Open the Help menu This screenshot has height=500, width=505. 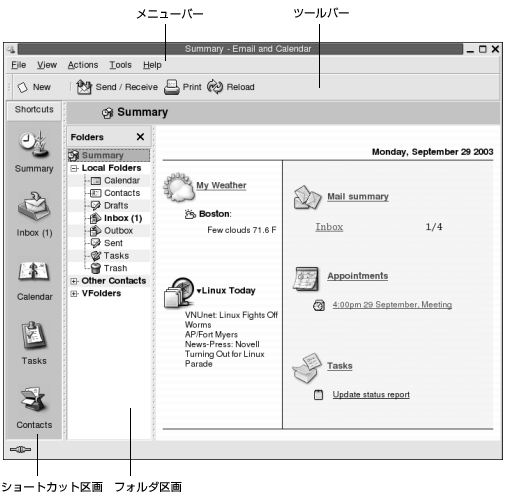pos(152,65)
